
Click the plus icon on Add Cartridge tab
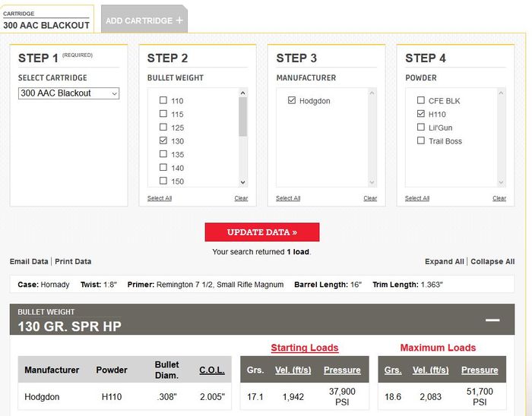tap(179, 20)
